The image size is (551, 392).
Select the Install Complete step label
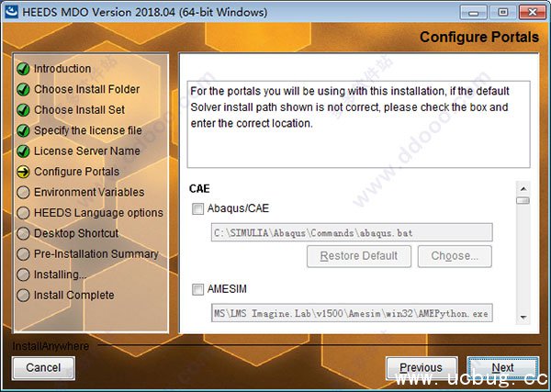click(73, 296)
